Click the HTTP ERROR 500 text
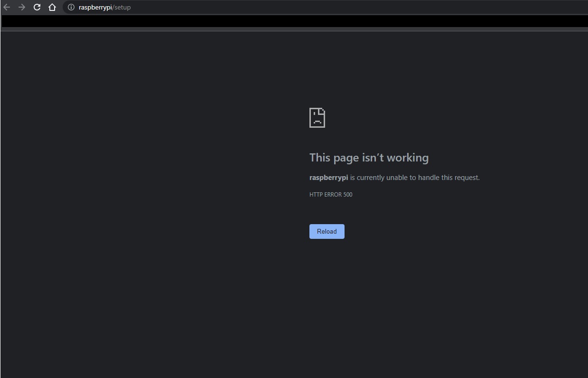 click(x=331, y=194)
